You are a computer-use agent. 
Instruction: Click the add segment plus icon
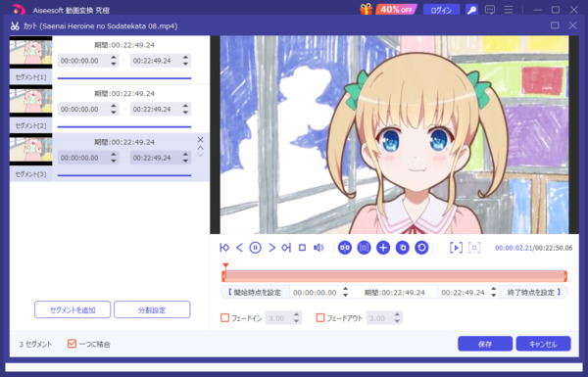pyautogui.click(x=383, y=248)
